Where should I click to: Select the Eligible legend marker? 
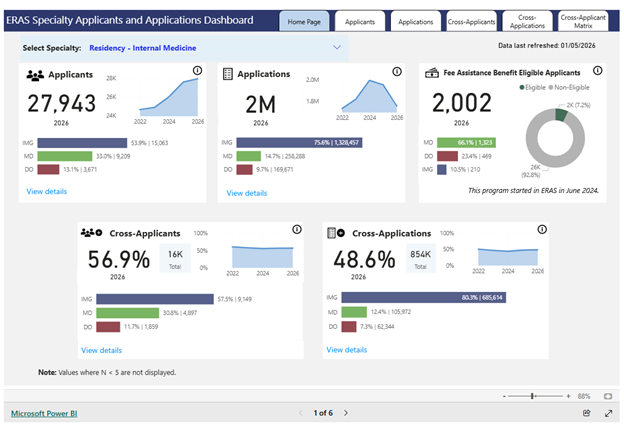pos(522,88)
